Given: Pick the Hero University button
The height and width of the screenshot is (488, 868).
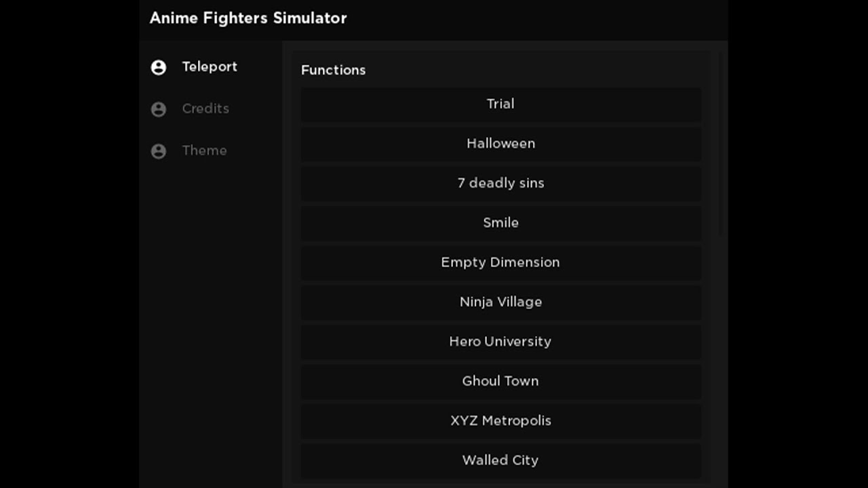Looking at the screenshot, I should click(500, 342).
